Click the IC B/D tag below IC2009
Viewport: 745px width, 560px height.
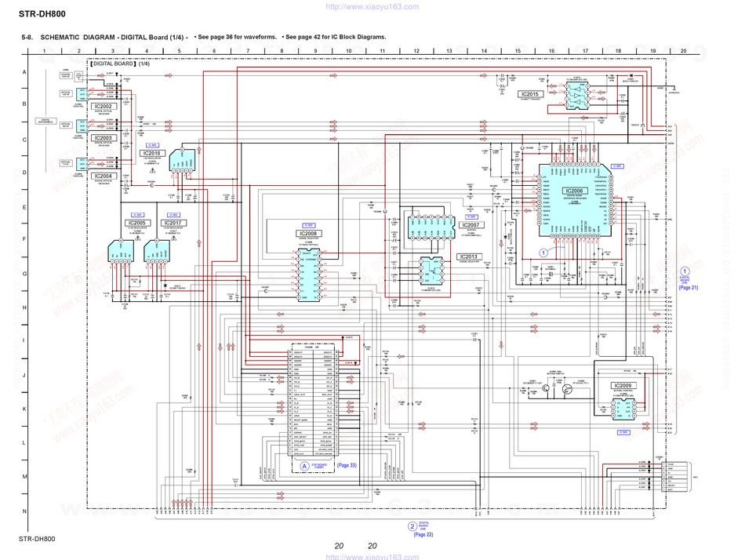coord(623,432)
